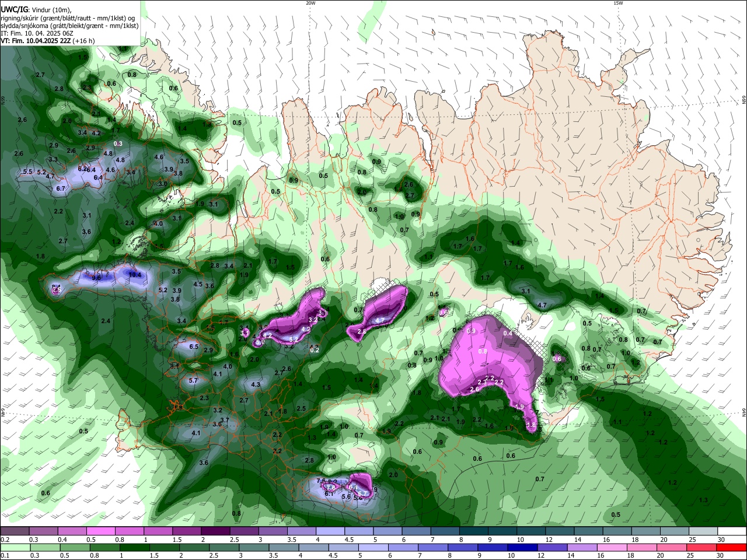Click the 6.2 value on the map
This screenshot has width=747, height=560.
click(82, 169)
